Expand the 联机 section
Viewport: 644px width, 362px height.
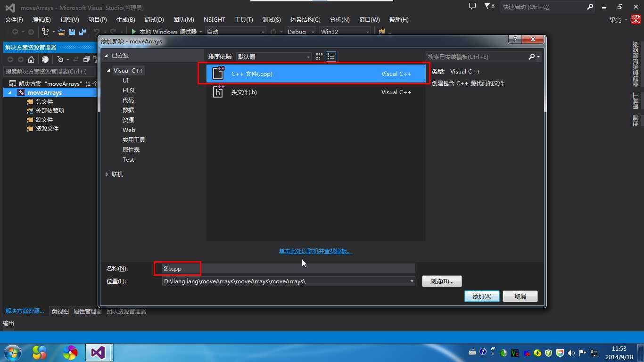coord(107,174)
